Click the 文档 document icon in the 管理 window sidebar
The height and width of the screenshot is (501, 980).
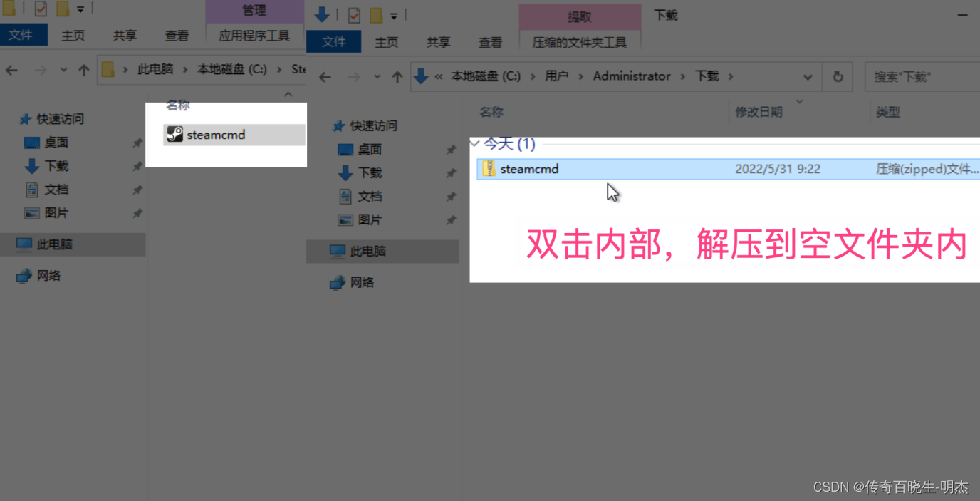32,190
